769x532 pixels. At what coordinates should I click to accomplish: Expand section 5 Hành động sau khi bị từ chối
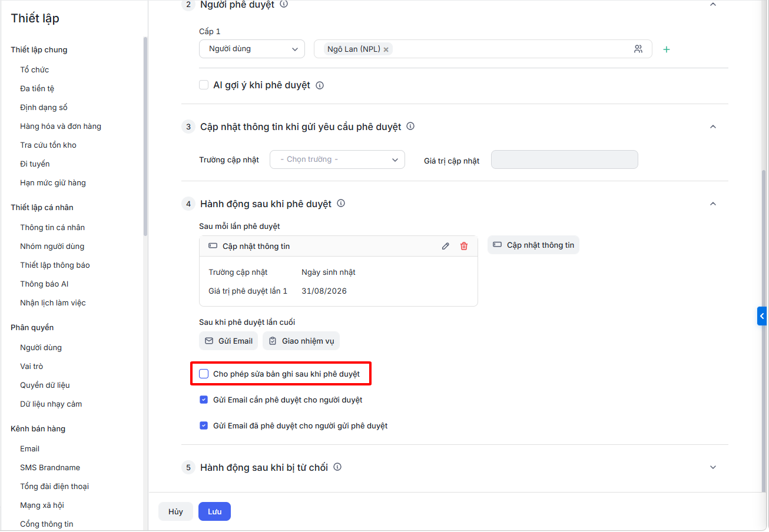713,467
